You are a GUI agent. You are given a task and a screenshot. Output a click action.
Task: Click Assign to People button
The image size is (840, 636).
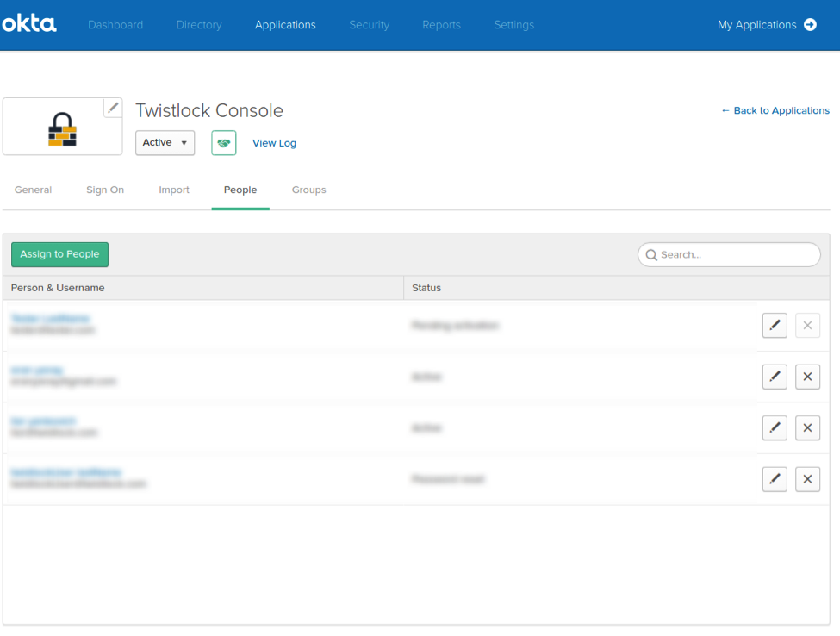coord(60,254)
